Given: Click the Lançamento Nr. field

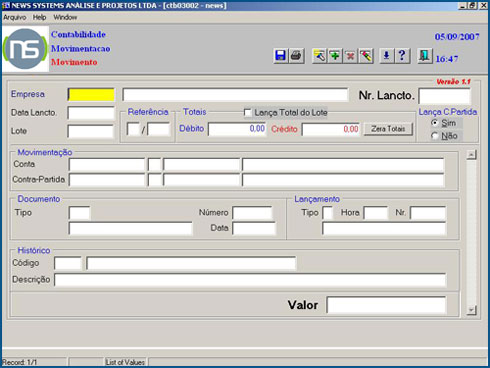Looking at the screenshot, I should tap(428, 213).
